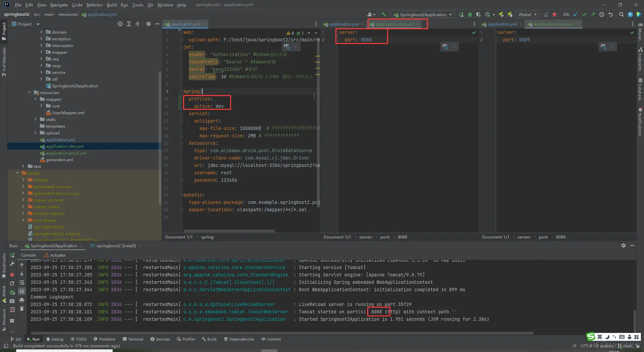Click wrench Edit Configuration icon in Run panel
The height and width of the screenshot is (352, 644).
point(12,264)
